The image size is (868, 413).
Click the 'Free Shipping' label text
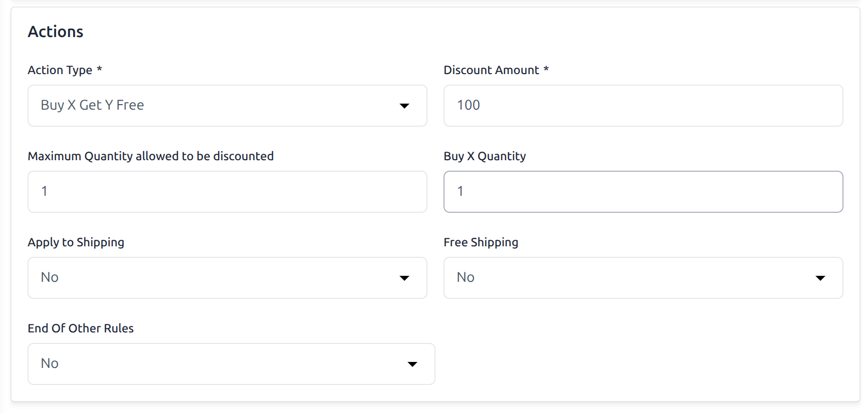coord(481,242)
